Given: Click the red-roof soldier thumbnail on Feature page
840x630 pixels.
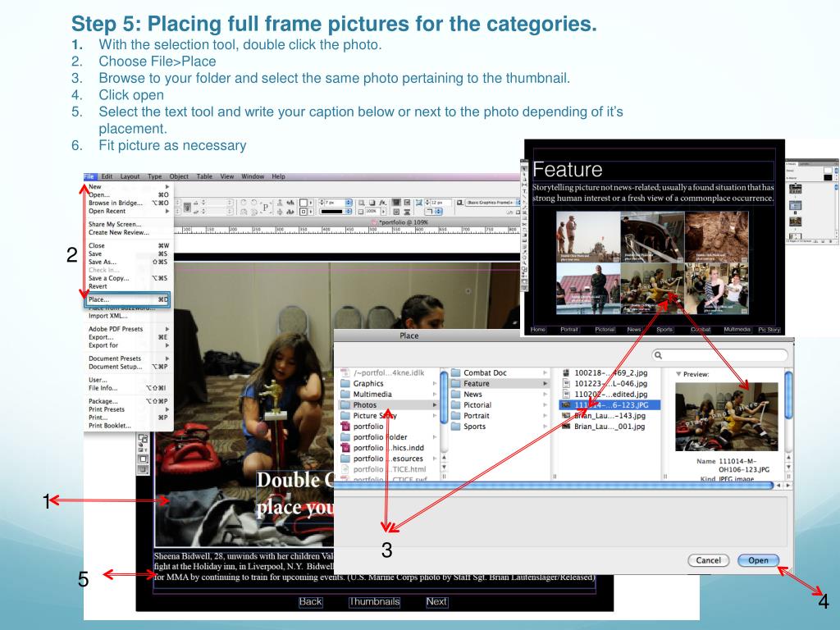Looking at the screenshot, I should [x=587, y=288].
